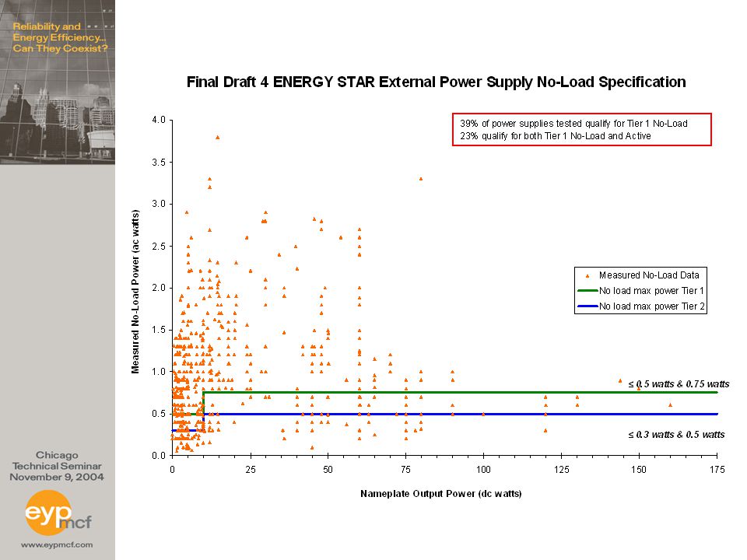This screenshot has width=747, height=560.
Task: Open the www.eypmcf.com link
Action: coord(57,544)
